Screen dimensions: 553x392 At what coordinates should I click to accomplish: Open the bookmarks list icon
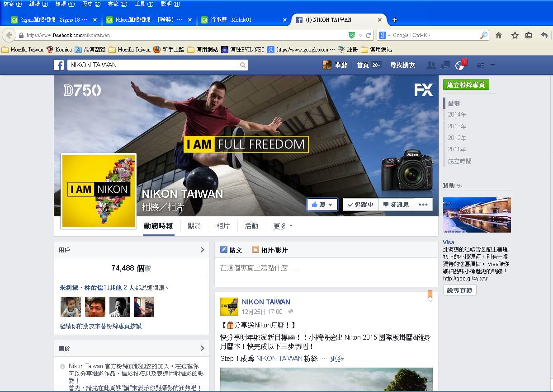(529, 35)
